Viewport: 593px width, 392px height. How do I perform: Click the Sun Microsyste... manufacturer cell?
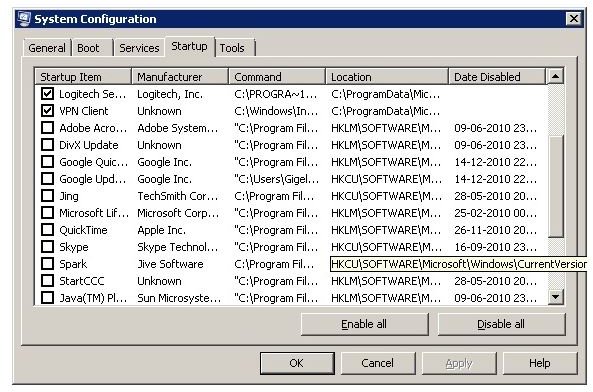tap(179, 298)
